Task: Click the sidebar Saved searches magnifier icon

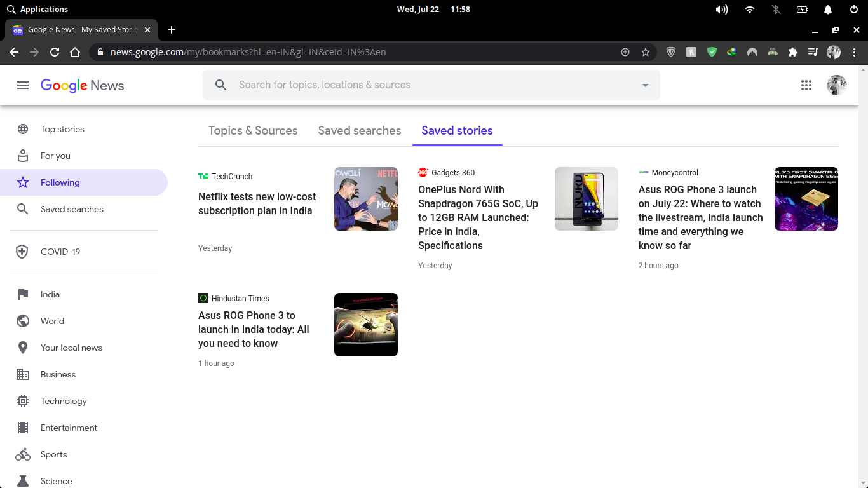Action: point(23,209)
